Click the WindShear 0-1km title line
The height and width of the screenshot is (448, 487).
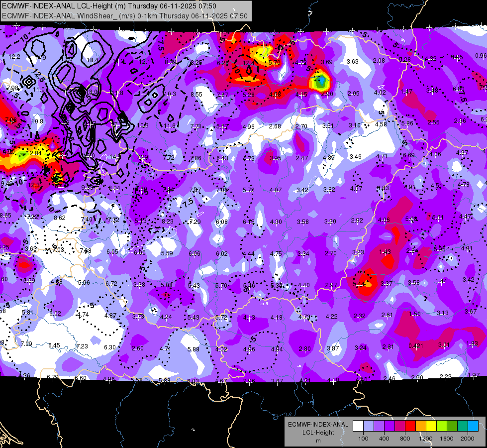click(125, 16)
